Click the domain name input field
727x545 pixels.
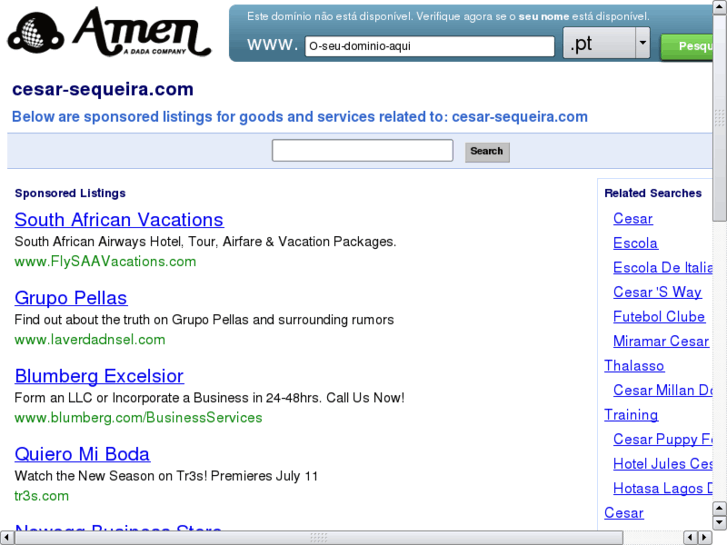(x=429, y=46)
